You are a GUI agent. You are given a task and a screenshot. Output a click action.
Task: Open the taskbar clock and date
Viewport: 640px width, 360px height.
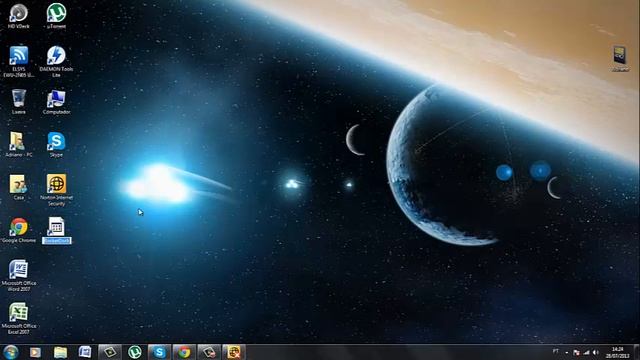click(x=618, y=352)
